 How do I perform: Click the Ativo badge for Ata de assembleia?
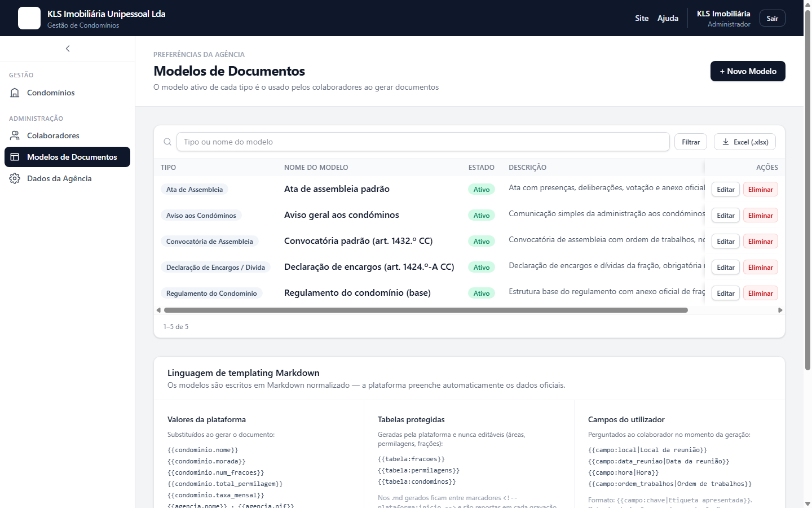click(x=482, y=190)
